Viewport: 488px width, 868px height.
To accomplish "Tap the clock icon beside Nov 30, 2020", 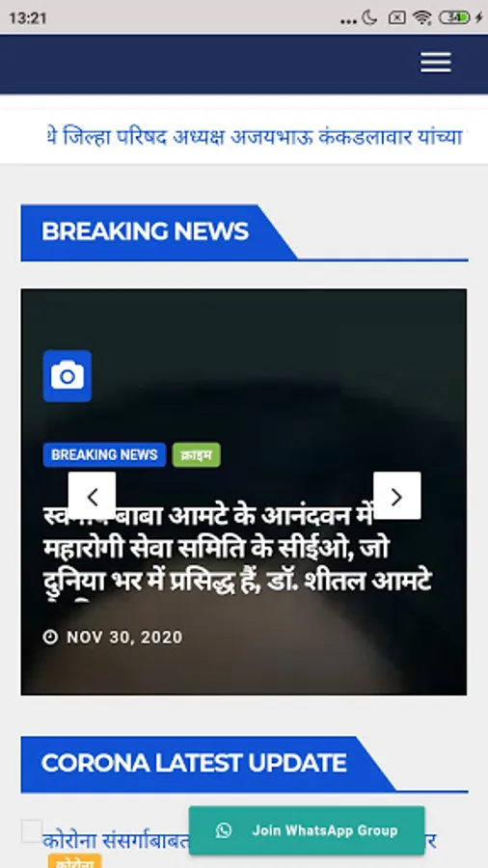I will [50, 637].
